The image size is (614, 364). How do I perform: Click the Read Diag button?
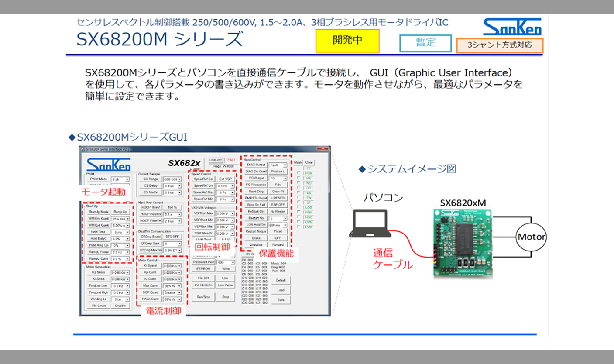click(256, 191)
